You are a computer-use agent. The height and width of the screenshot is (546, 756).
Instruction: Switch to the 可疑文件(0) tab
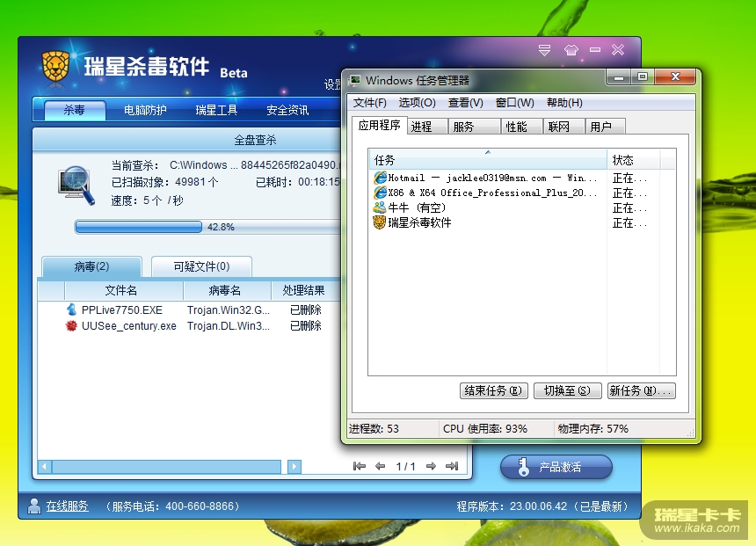click(201, 266)
